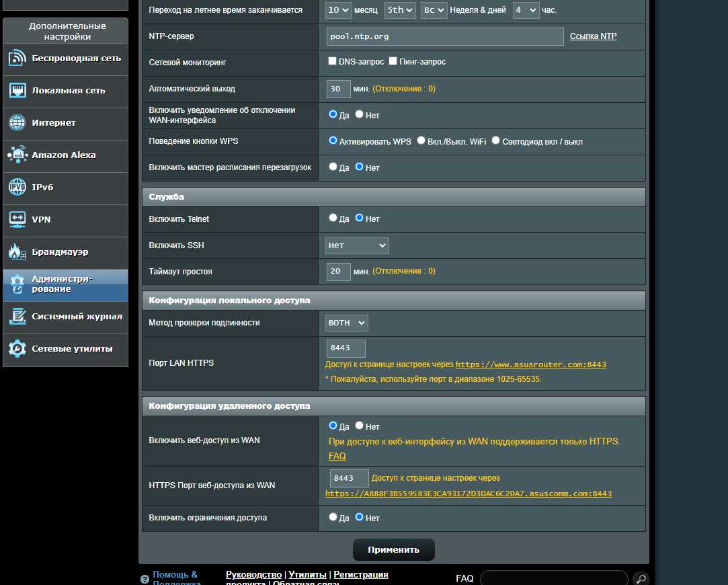This screenshot has height=585, width=728.
Task: Click the NTP-сервер input field
Action: click(x=445, y=37)
